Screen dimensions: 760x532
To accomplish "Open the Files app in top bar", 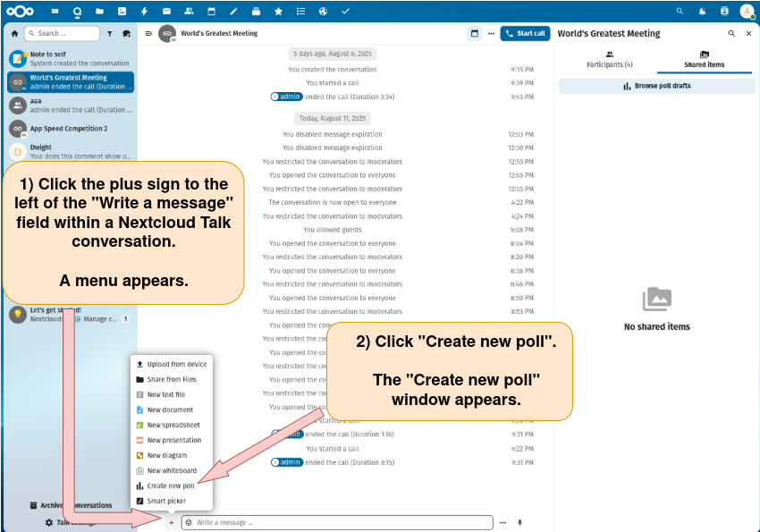I will tap(98, 11).
